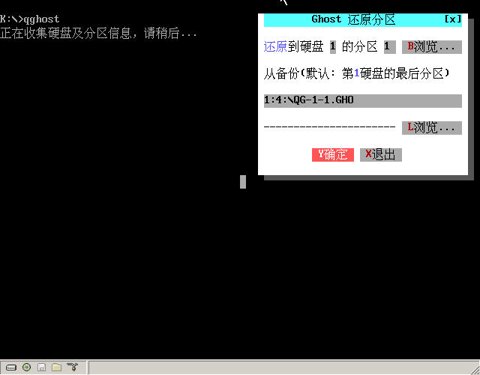
Task: Click the backup path field 1:4:\QG-1-1.GHO
Action: tap(363, 101)
